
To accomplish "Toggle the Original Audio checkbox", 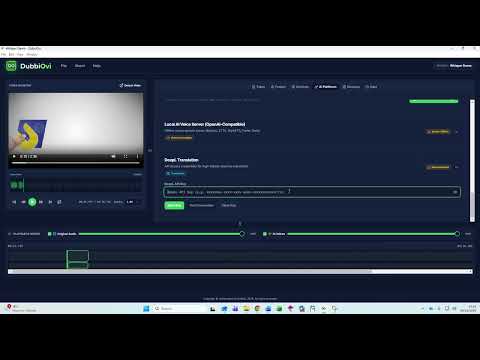I will click(50, 234).
